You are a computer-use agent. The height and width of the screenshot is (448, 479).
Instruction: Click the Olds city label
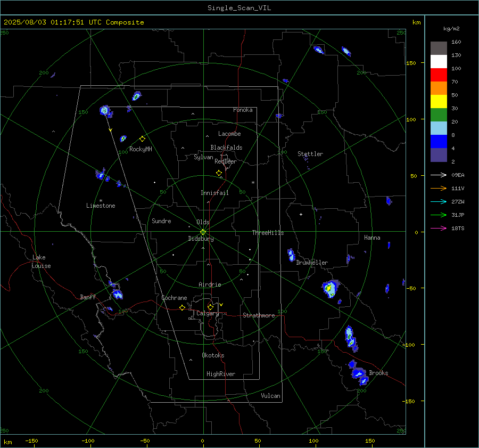point(203,222)
